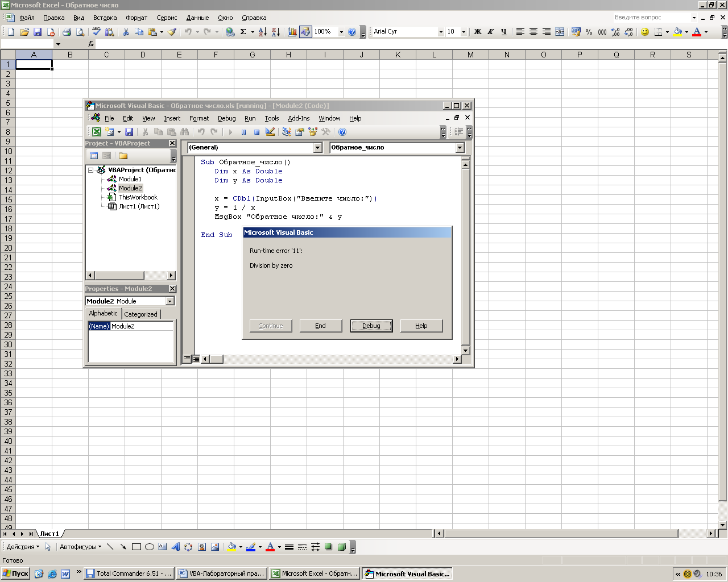Click the New workbook icon in Excel toolbar
728x582 pixels.
point(11,32)
